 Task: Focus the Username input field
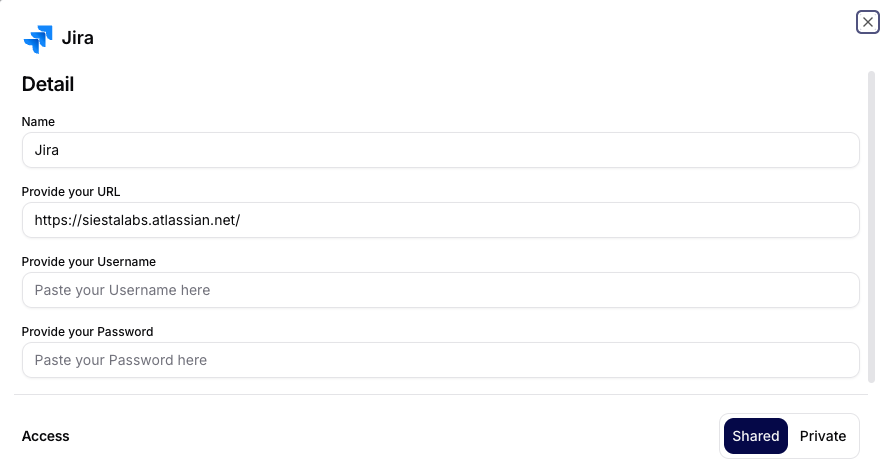tap(440, 290)
